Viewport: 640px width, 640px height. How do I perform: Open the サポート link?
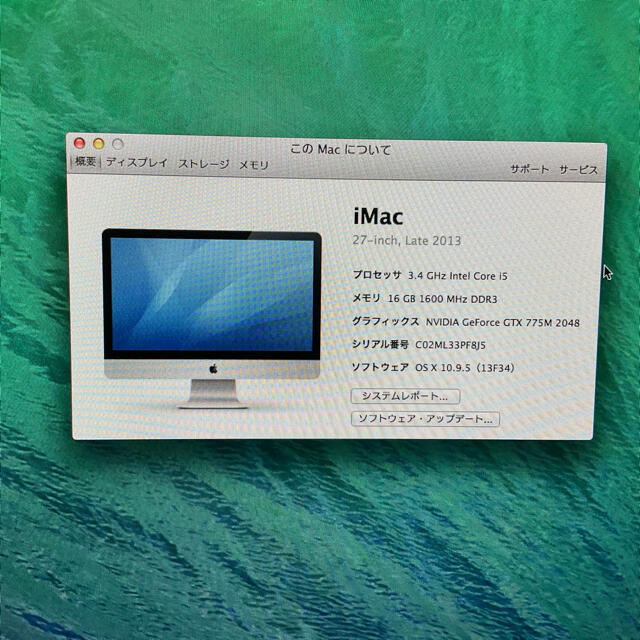529,169
